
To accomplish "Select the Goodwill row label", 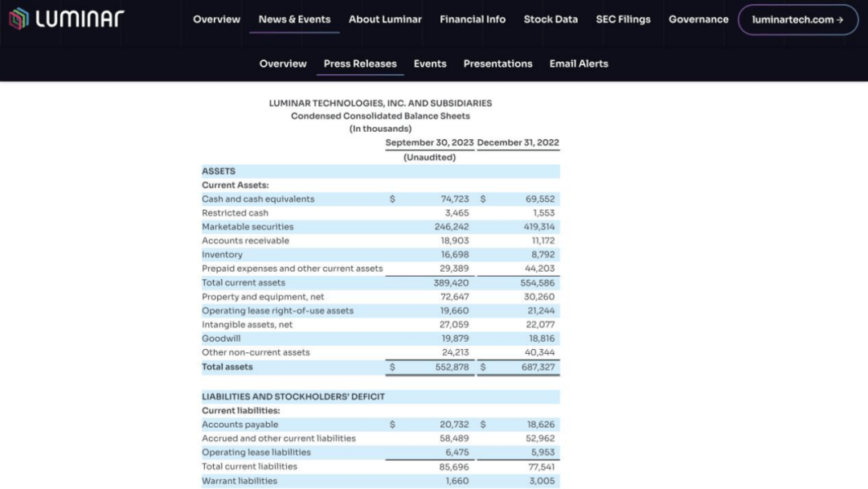I will pos(221,339).
